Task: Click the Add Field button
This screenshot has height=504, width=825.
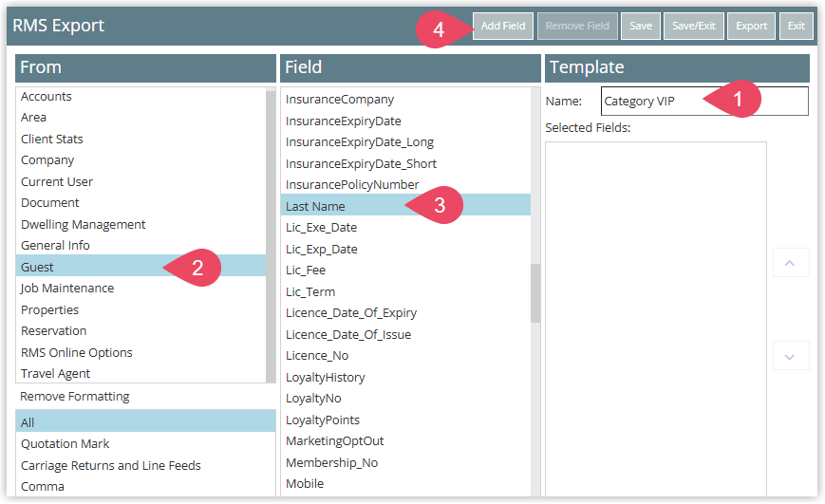Action: [503, 26]
